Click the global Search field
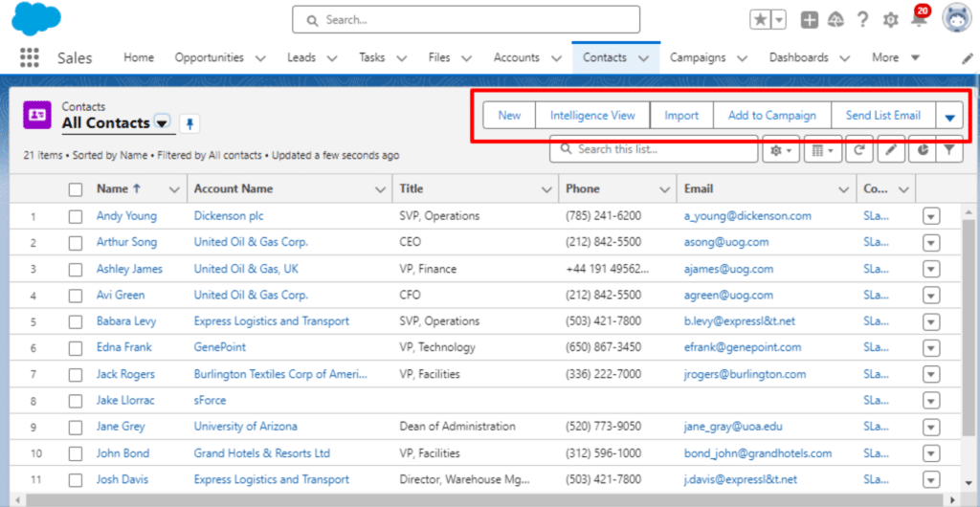This screenshot has height=507, width=980. 466,20
